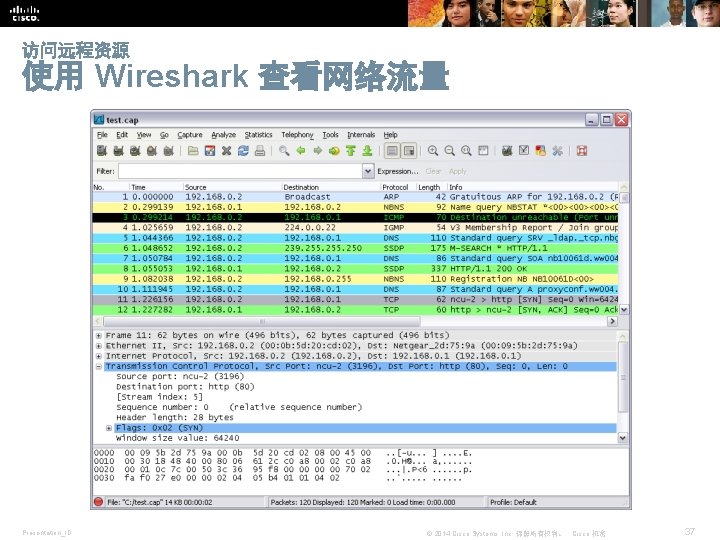Edit coloring rules icon

(540, 151)
